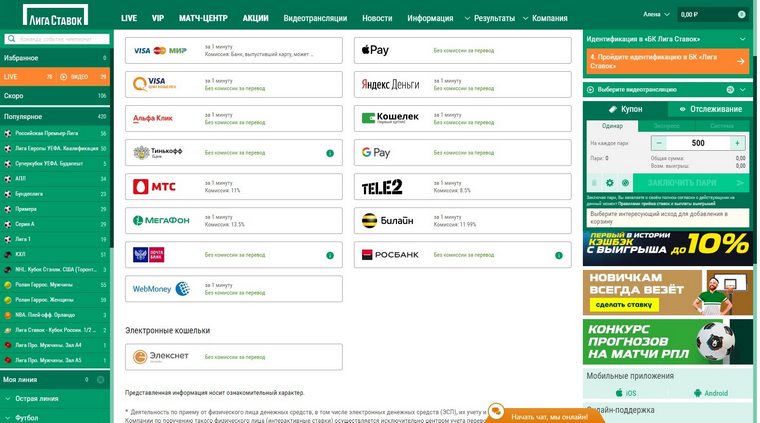Go to МАТЧ-ЦЕНТР

(203, 18)
